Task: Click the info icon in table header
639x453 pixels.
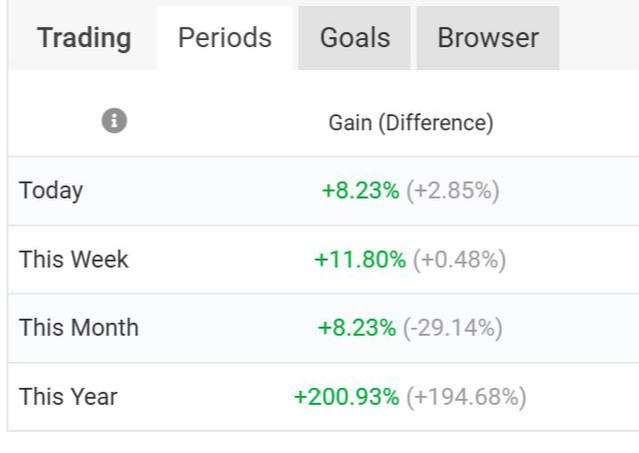Action: [x=115, y=122]
